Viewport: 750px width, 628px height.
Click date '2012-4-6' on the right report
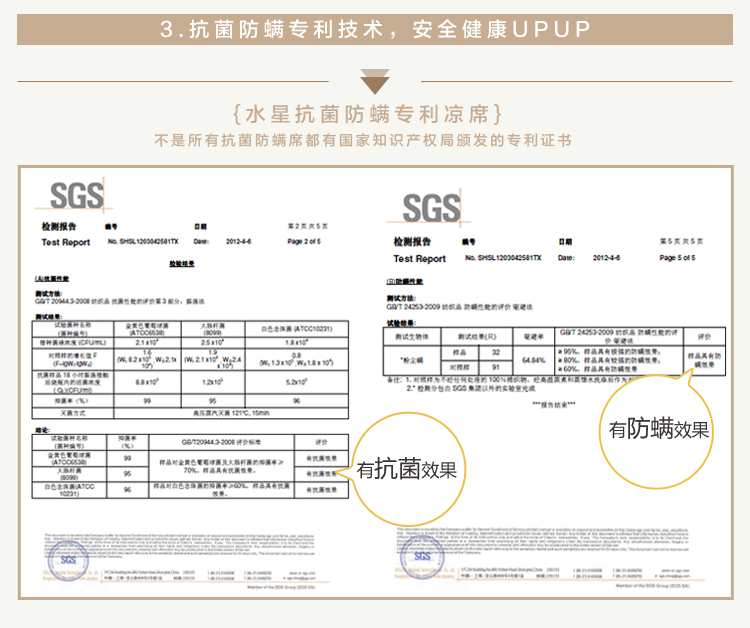pos(607,258)
